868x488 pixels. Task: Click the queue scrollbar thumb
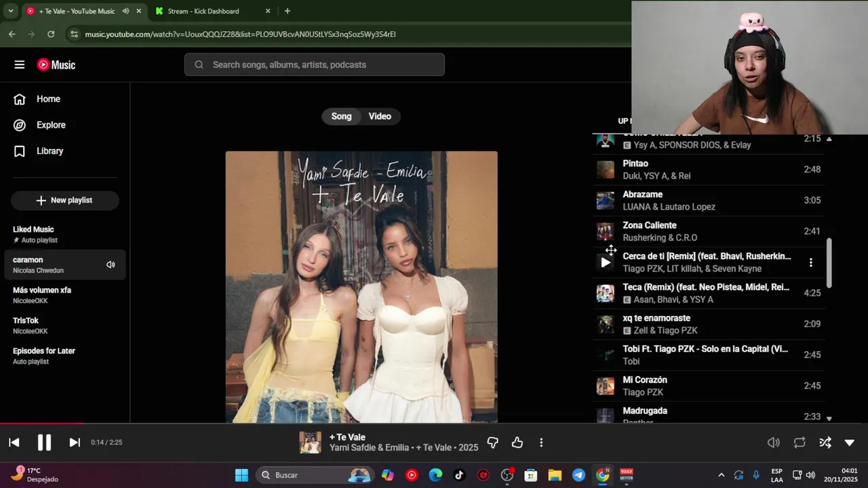(x=829, y=263)
